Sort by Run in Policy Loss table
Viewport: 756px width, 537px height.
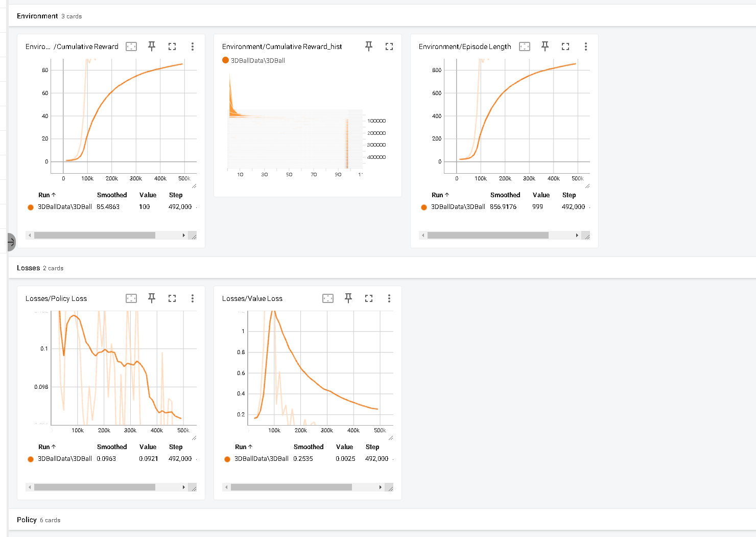(x=47, y=447)
